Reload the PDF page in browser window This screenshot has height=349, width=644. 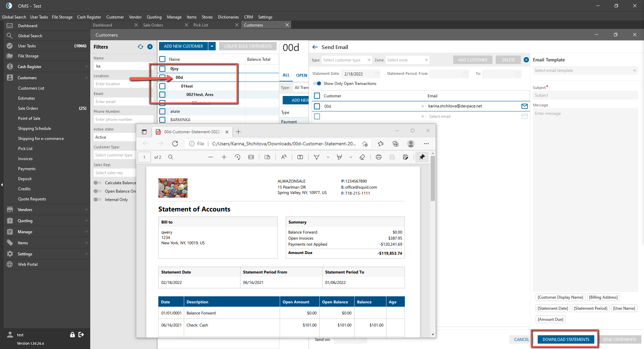(x=175, y=144)
